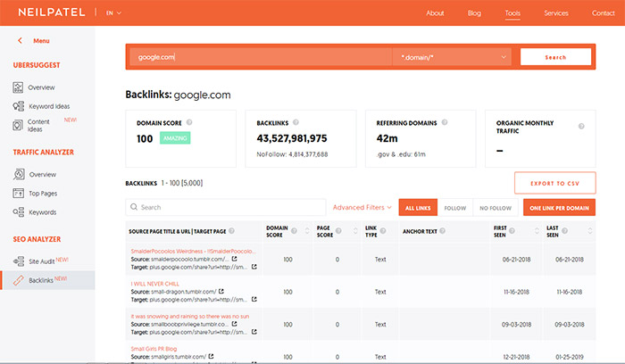Image resolution: width=625 pixels, height=364 pixels.
Task: Click Menu label in sidebar
Action: click(41, 41)
